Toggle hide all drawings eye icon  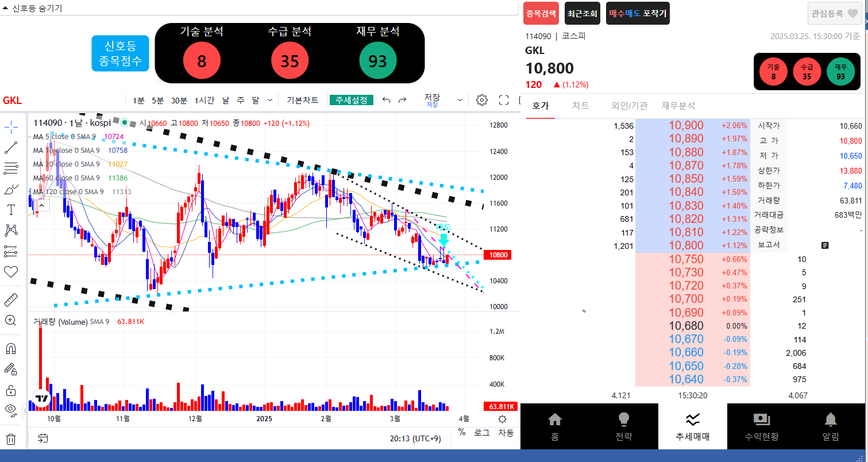point(11,410)
